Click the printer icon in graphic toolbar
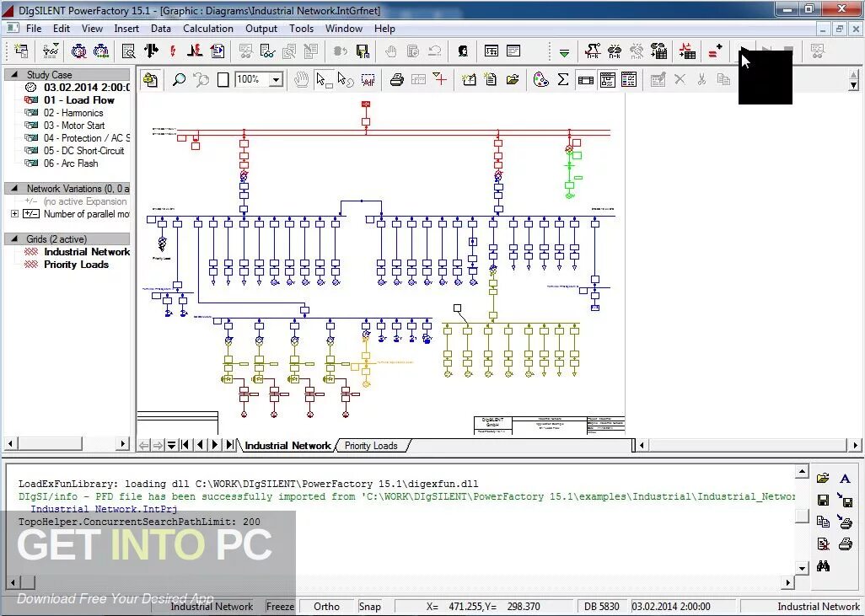This screenshot has width=865, height=616. pyautogui.click(x=396, y=80)
